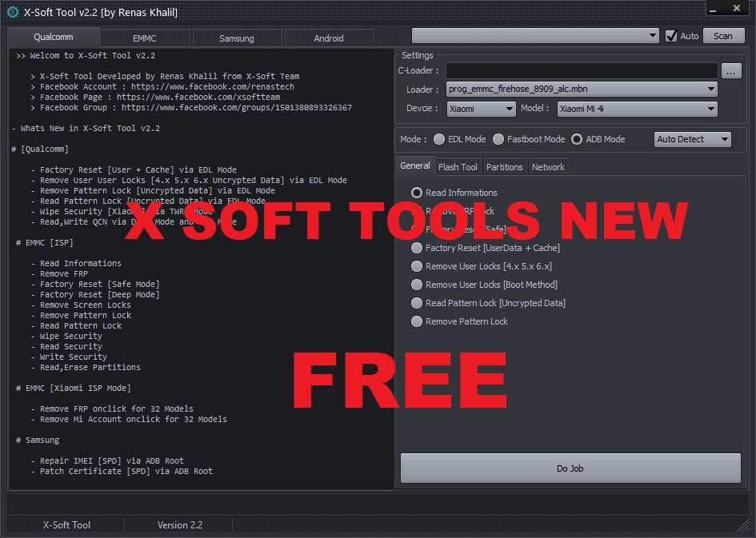Select ADB Mode radio button

(x=577, y=139)
